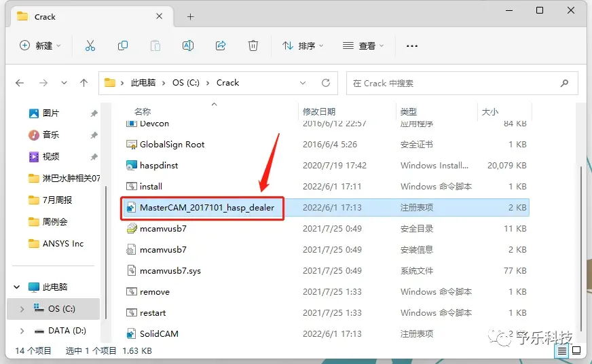Click the install script file icon
Image resolution: width=592 pixels, height=364 pixels.
pos(132,187)
